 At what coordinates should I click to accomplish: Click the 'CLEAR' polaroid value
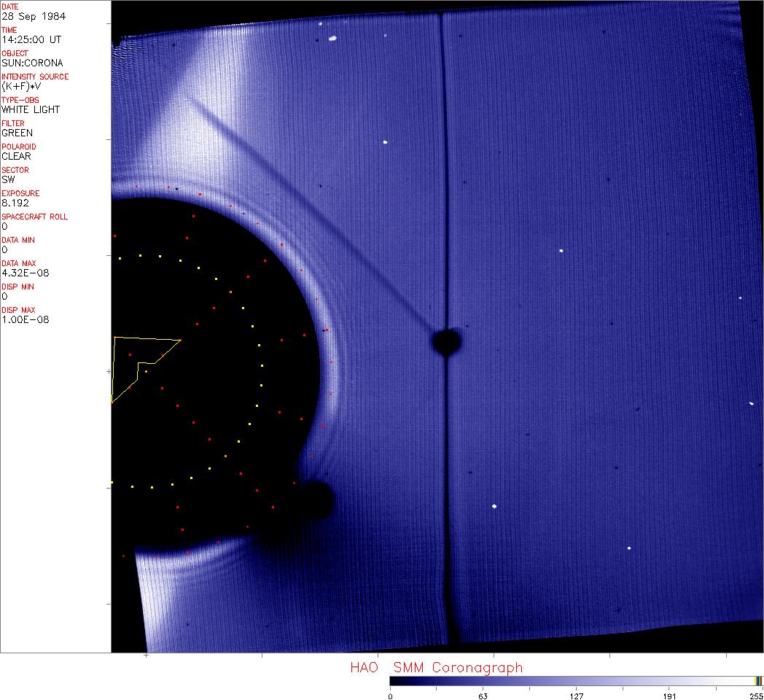pyautogui.click(x=17, y=156)
